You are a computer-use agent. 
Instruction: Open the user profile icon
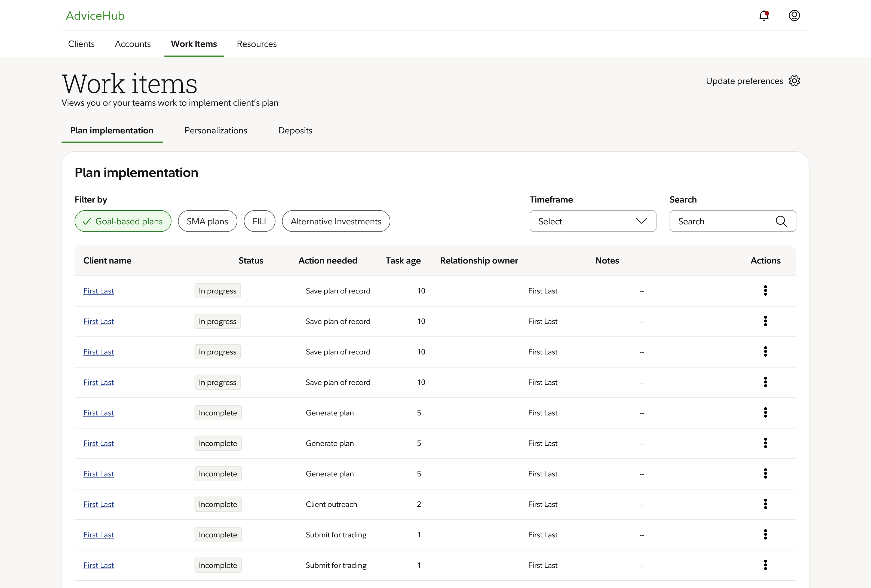point(794,16)
